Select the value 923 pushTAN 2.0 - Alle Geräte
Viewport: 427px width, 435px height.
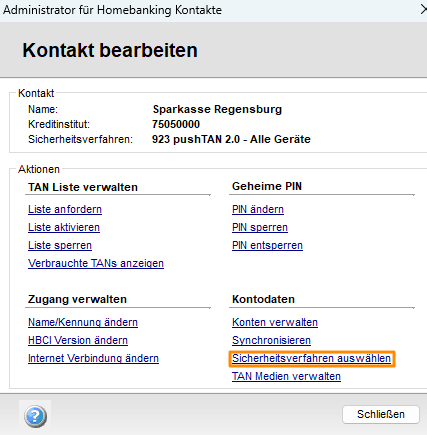pos(231,139)
